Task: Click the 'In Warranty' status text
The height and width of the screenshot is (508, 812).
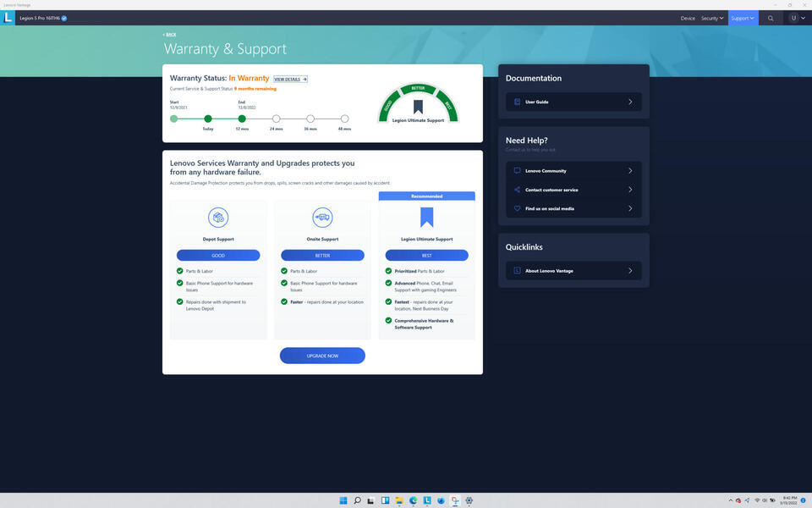Action: 249,78
